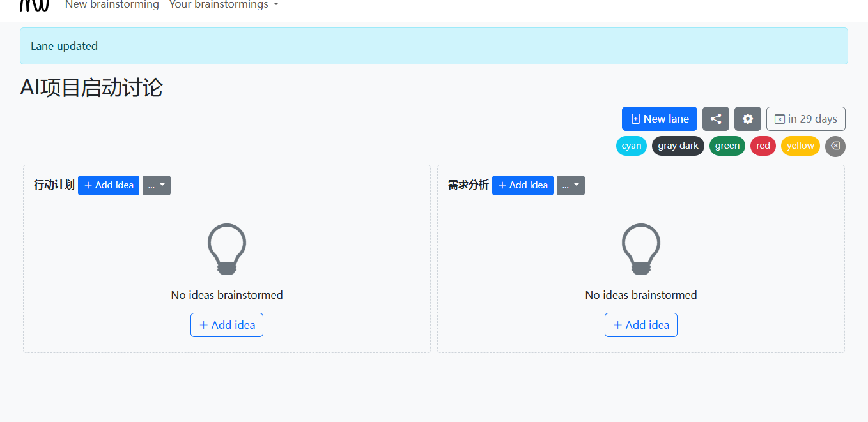Toggle the gray dark color filter

click(678, 146)
